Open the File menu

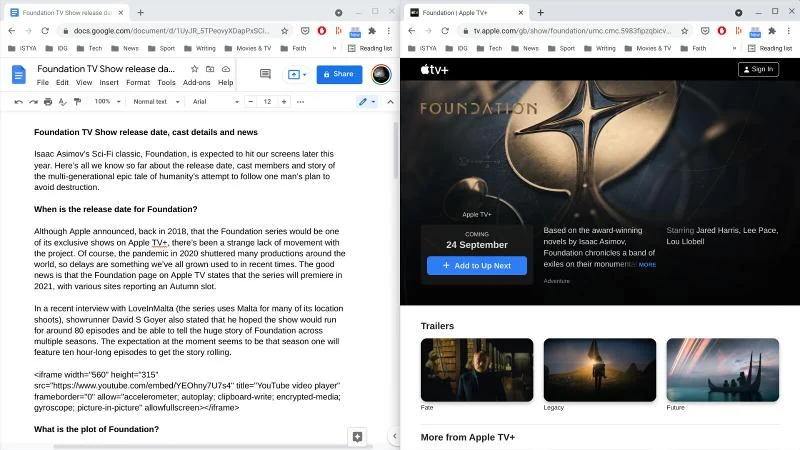pyautogui.click(x=43, y=82)
